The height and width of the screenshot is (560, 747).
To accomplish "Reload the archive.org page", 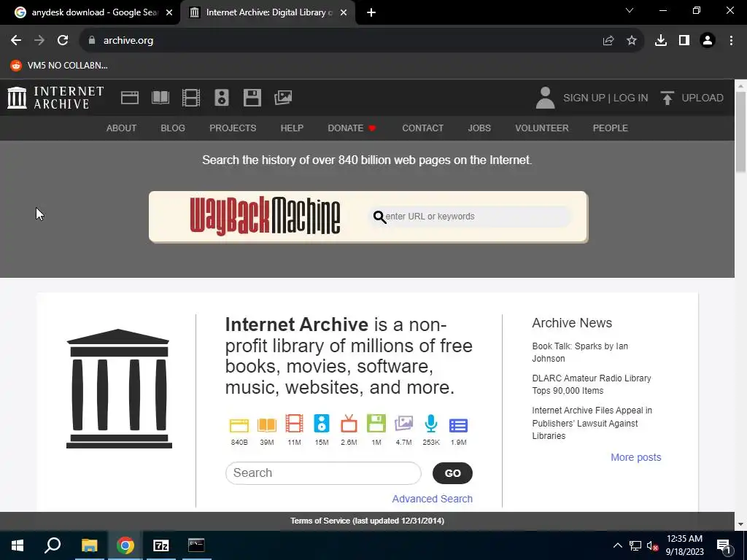I will pos(63,41).
